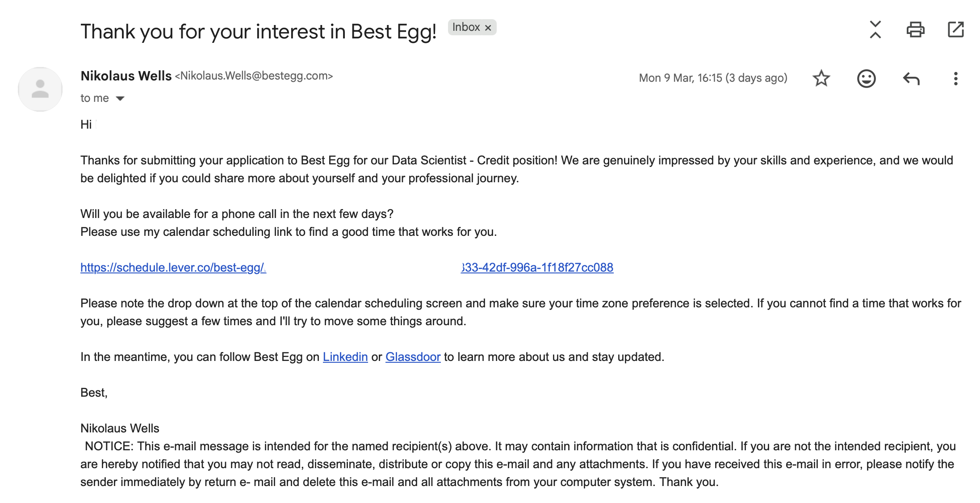Click the date 'Mon 9 Mar, 16:15'
Viewport: 980px width, 503px height.
click(x=713, y=77)
